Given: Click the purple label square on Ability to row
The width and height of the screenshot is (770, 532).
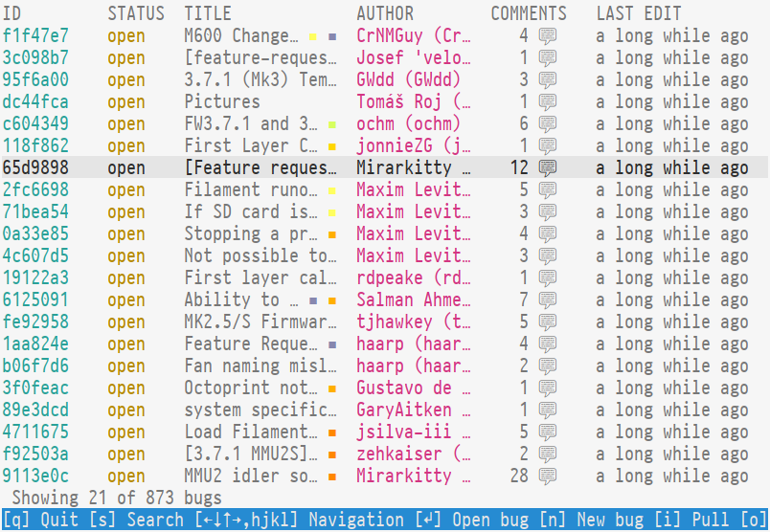Looking at the screenshot, I should 313,300.
